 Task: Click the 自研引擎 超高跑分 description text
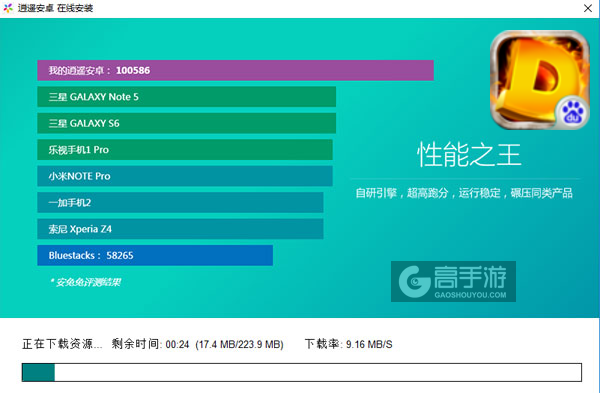464,193
